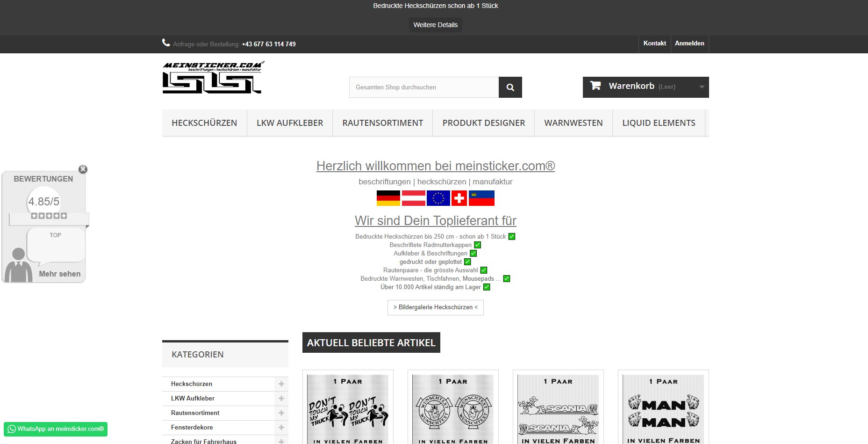Expand the Rautensortiment sidebar category
The image size is (868, 444).
[281, 413]
